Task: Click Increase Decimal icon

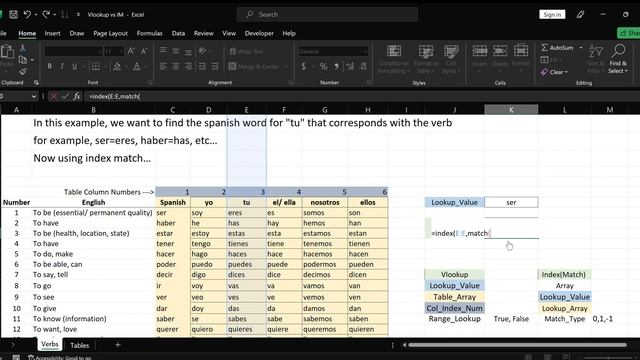Action: tap(350, 66)
